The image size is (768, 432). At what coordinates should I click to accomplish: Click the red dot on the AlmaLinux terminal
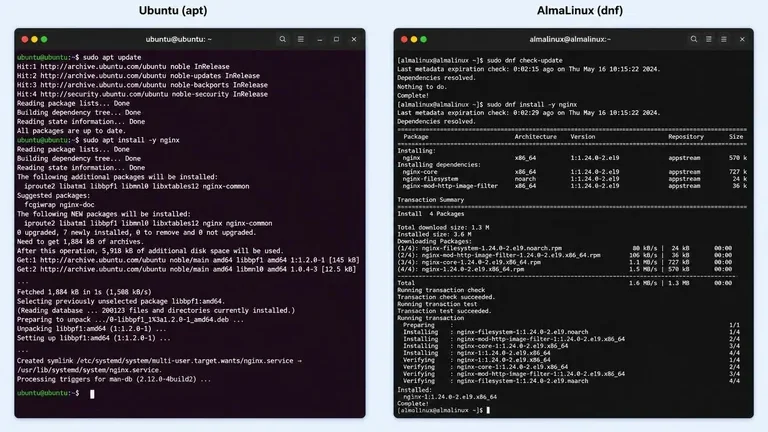point(404,39)
